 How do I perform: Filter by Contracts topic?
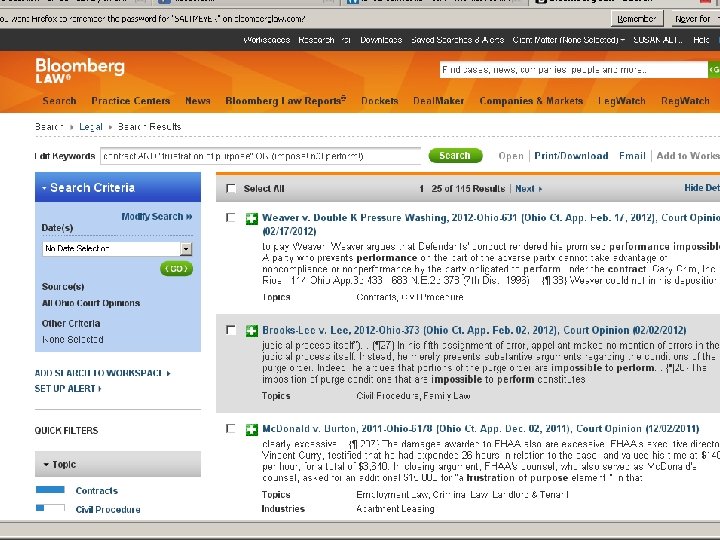tap(96, 490)
